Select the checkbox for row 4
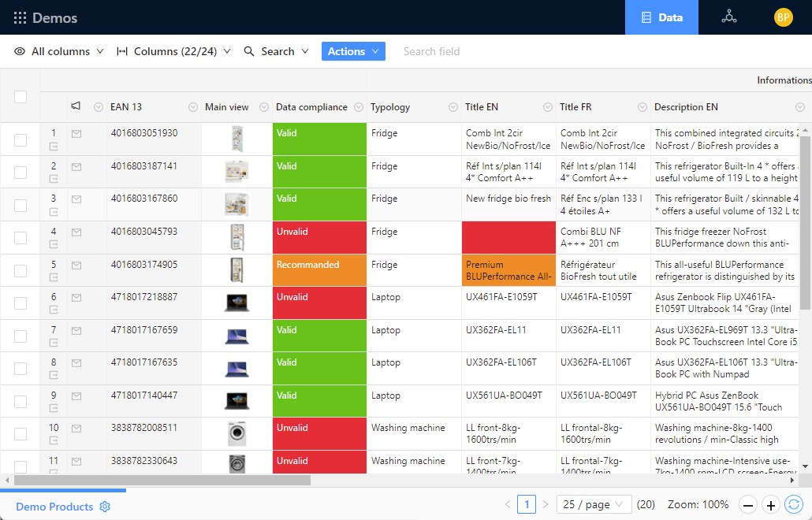This screenshot has height=520, width=812. point(20,238)
